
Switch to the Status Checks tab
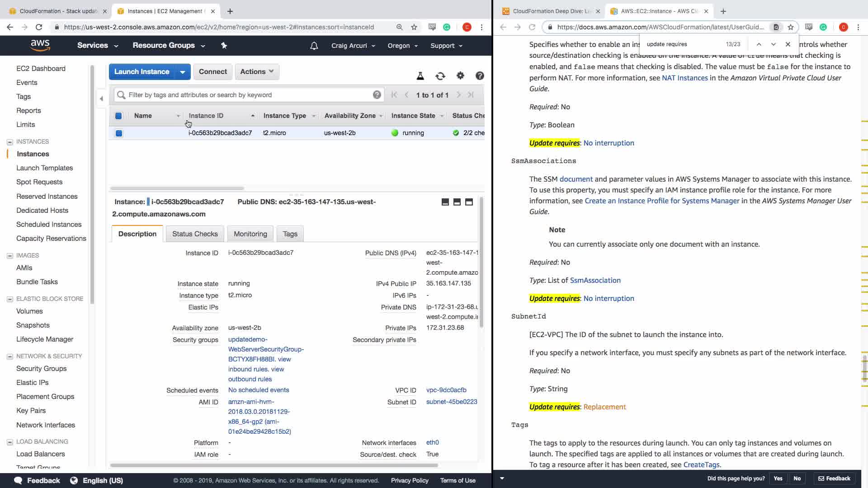[x=195, y=234]
